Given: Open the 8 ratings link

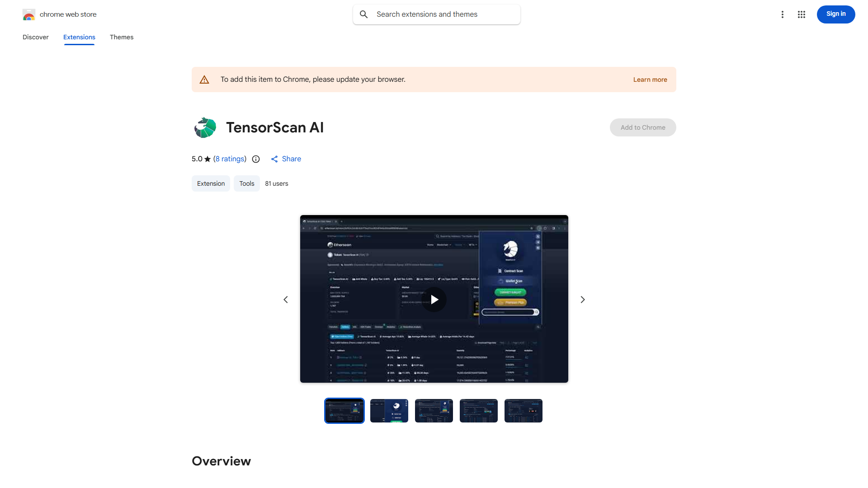Looking at the screenshot, I should coord(230,159).
